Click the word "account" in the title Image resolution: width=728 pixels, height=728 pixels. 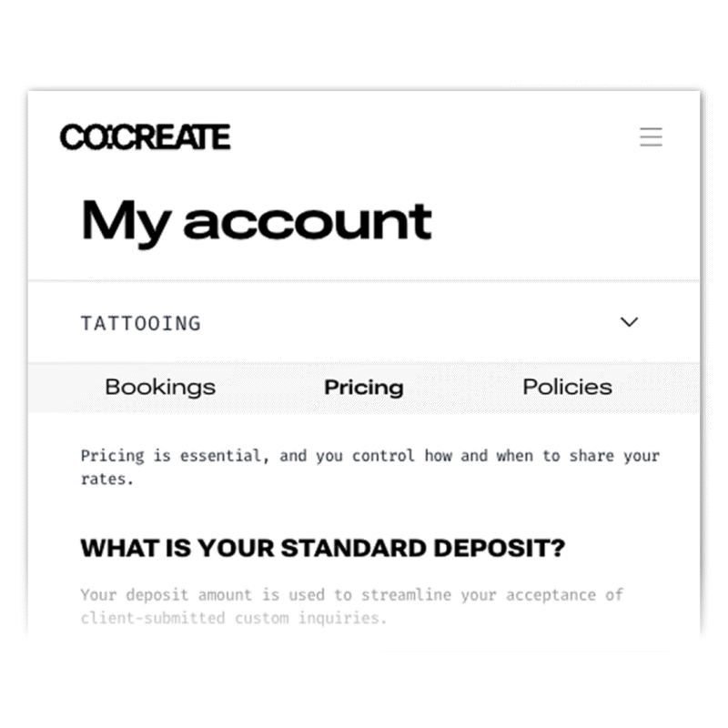tap(308, 221)
